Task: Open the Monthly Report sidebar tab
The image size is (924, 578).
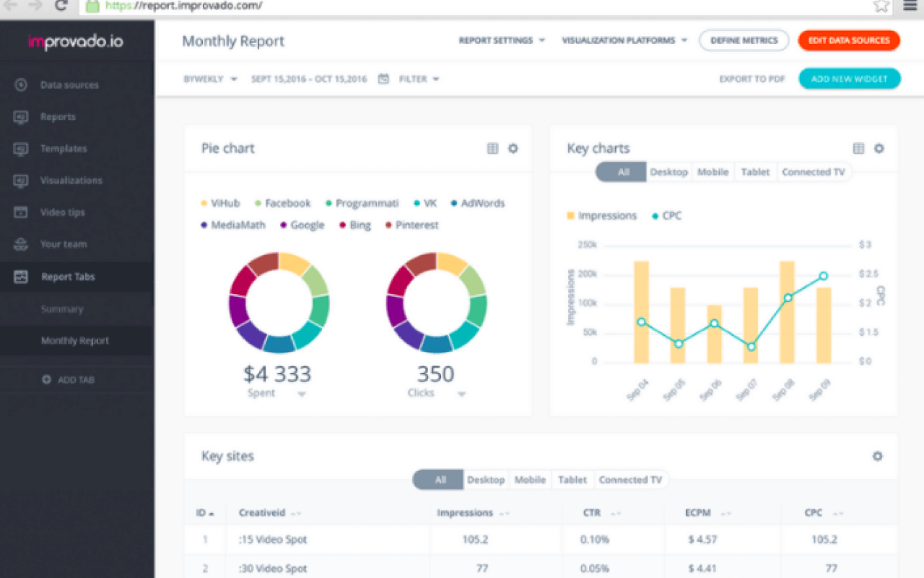Action: coord(75,340)
